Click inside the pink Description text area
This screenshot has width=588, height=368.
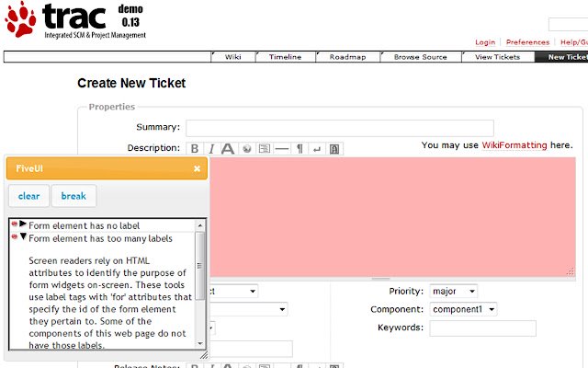(x=392, y=217)
